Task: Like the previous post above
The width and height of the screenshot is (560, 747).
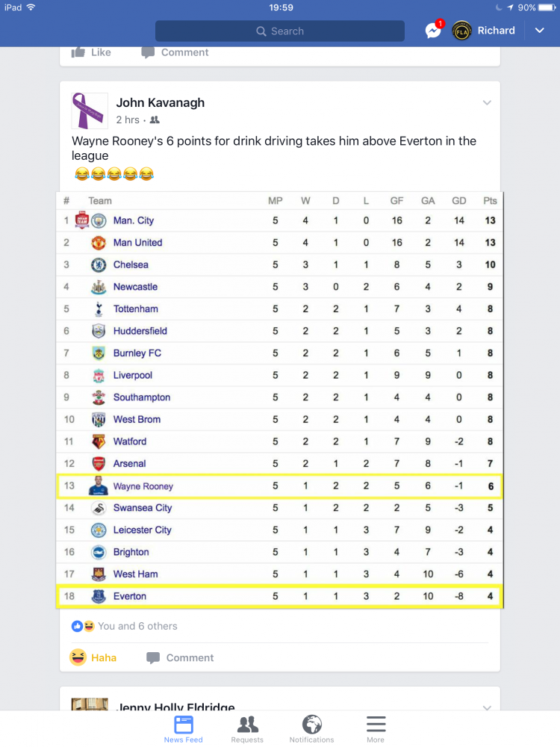Action: pyautogui.click(x=91, y=52)
